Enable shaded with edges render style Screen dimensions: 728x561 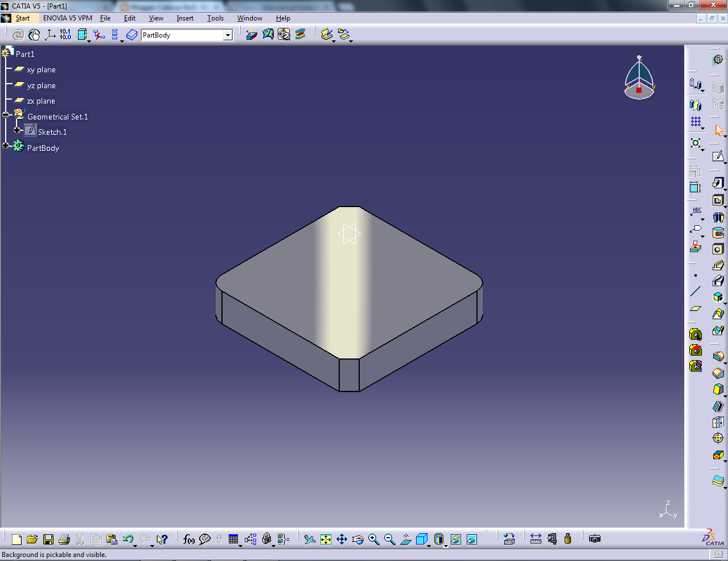pos(438,539)
